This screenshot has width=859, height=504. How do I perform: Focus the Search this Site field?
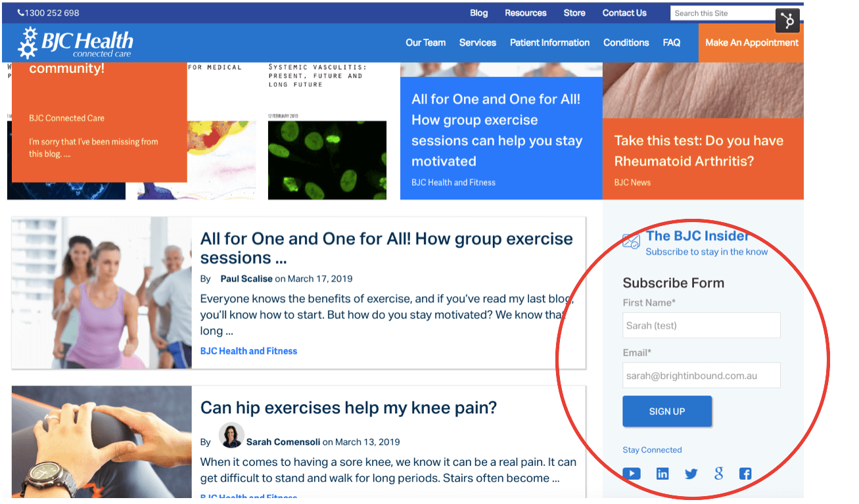722,13
